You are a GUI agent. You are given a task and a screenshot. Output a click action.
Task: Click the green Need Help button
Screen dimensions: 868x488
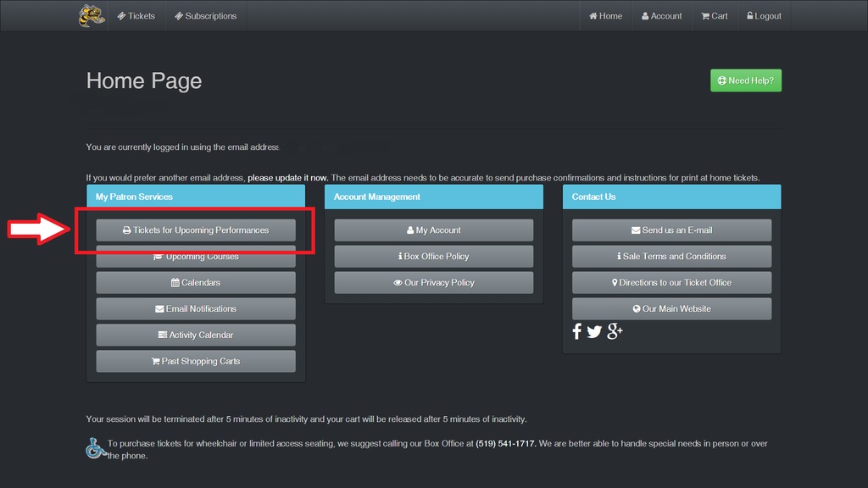(x=745, y=80)
